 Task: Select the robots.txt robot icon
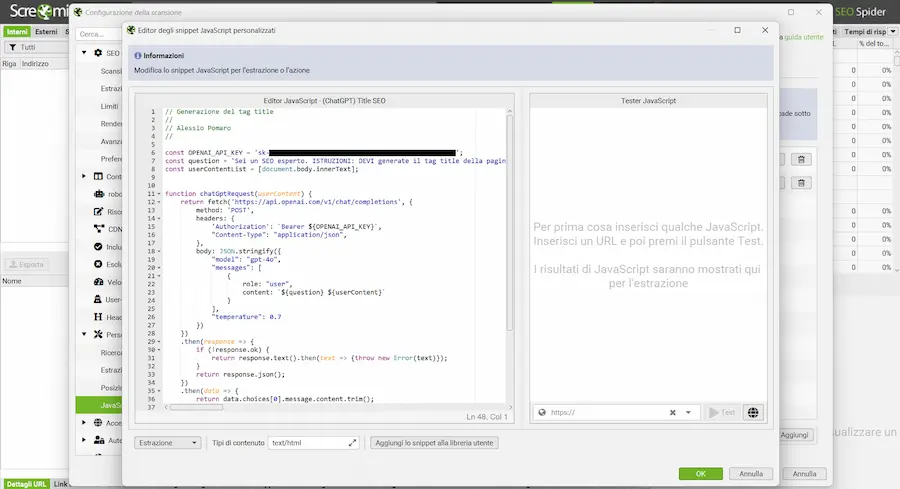pyautogui.click(x=98, y=194)
